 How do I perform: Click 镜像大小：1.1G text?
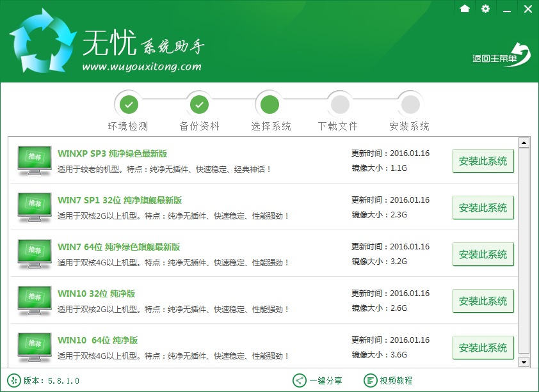click(x=379, y=168)
